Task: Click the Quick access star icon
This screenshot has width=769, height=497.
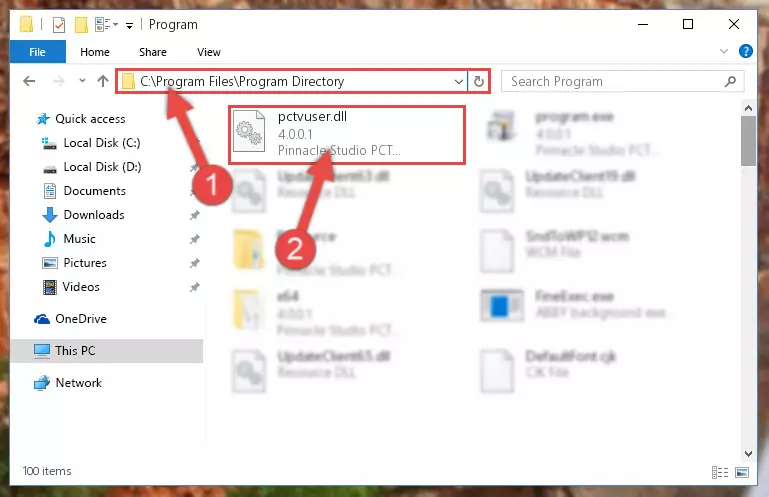Action: (x=43, y=119)
